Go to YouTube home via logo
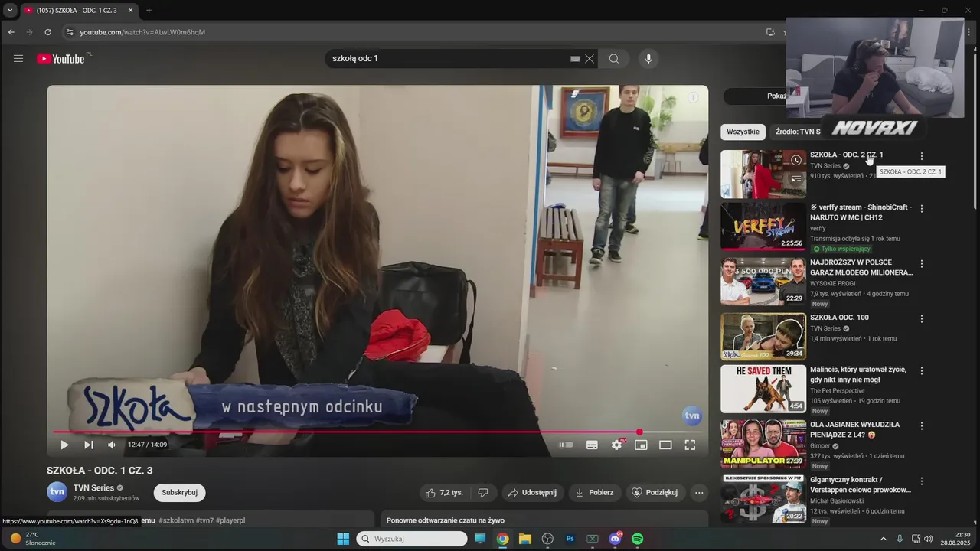Screen dimensions: 980x551 (x=60, y=59)
